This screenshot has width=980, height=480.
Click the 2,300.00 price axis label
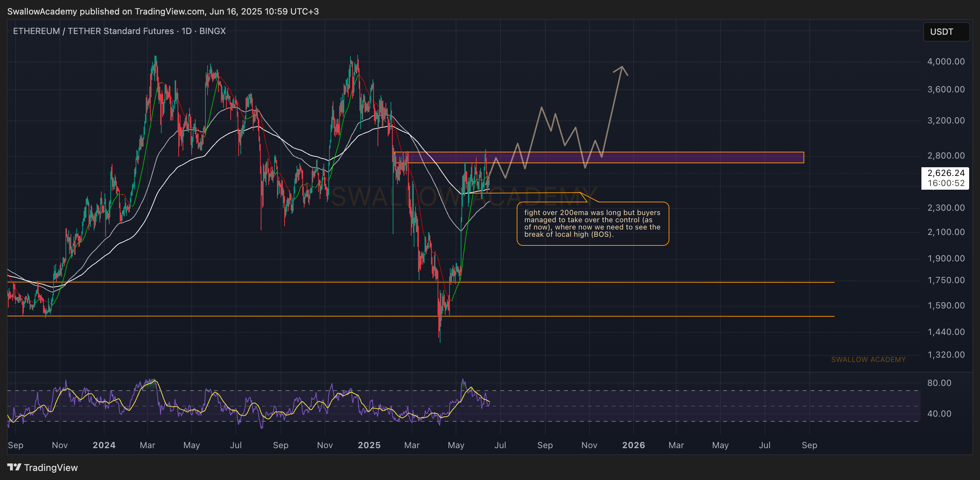[946, 208]
